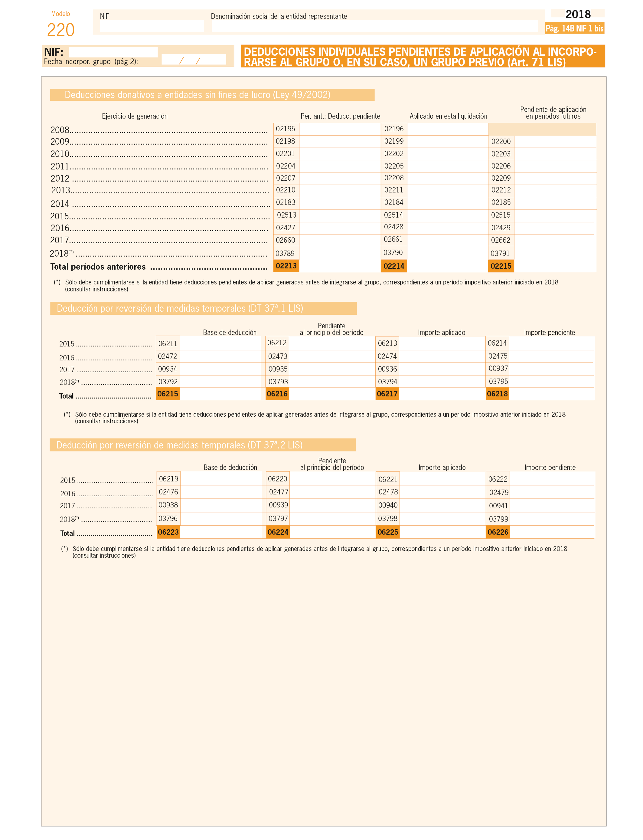This screenshot has height=840, width=643.
Task: Click input field for box 02476
Action: point(221,492)
